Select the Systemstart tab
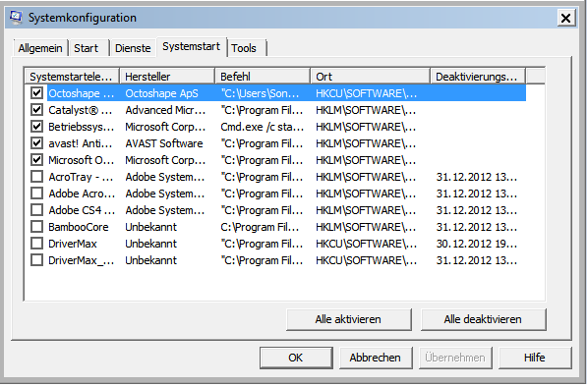Screen dimensions: 588x387 [x=192, y=47]
